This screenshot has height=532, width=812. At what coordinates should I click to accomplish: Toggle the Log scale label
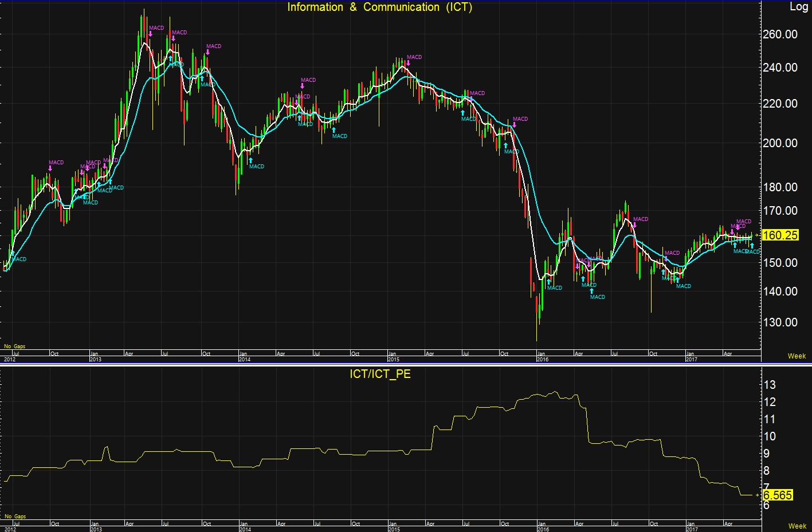798,7
